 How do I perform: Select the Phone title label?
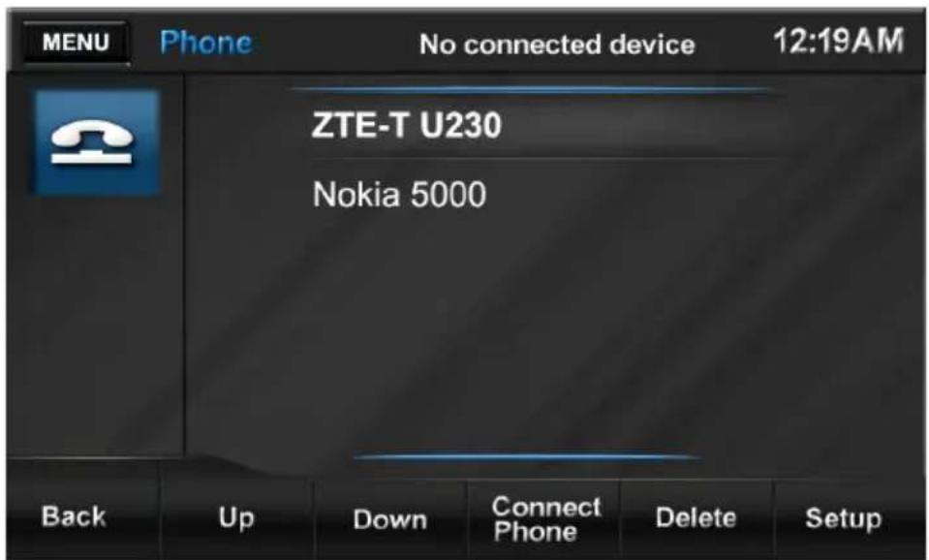205,43
